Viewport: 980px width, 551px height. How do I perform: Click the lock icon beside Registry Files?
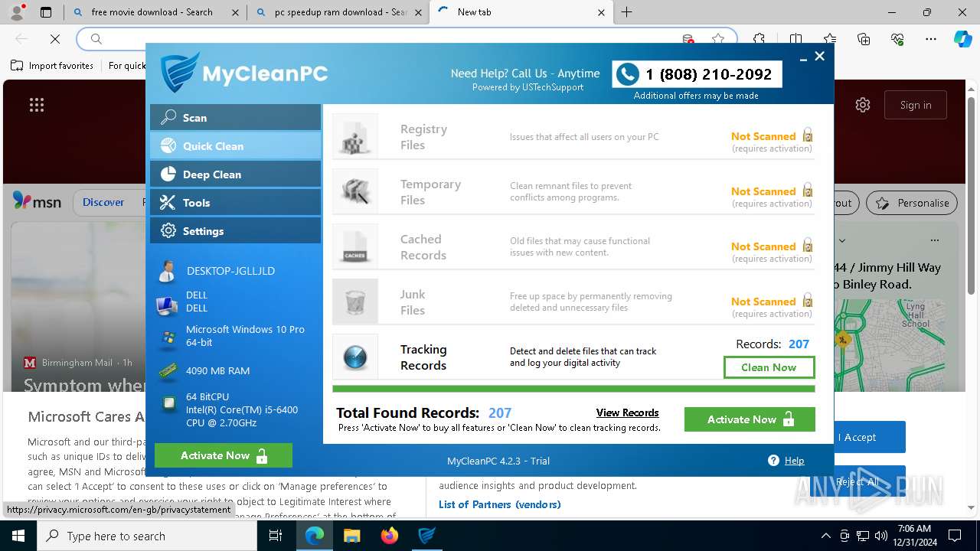(807, 135)
